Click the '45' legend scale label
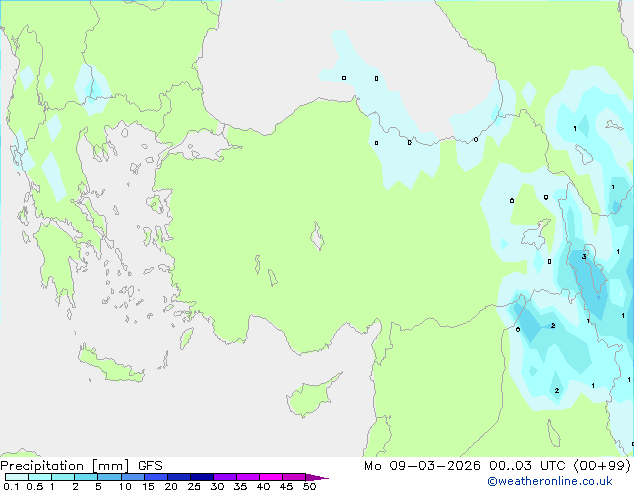Viewport: 634px width, 490px height. pos(286,486)
